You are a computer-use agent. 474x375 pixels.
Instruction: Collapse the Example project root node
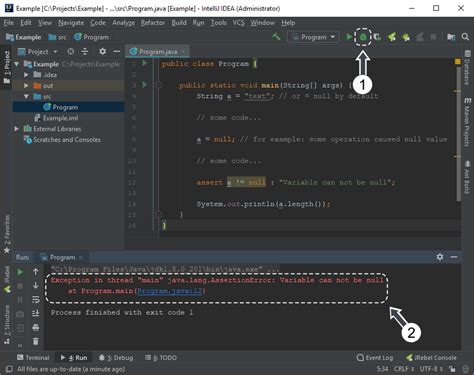[x=17, y=64]
